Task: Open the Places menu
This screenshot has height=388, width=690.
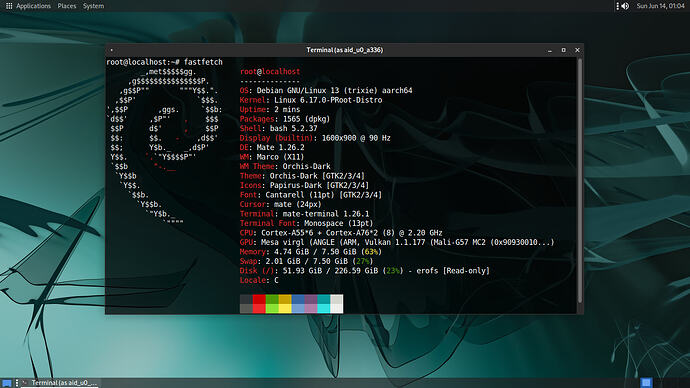Action: pos(67,6)
